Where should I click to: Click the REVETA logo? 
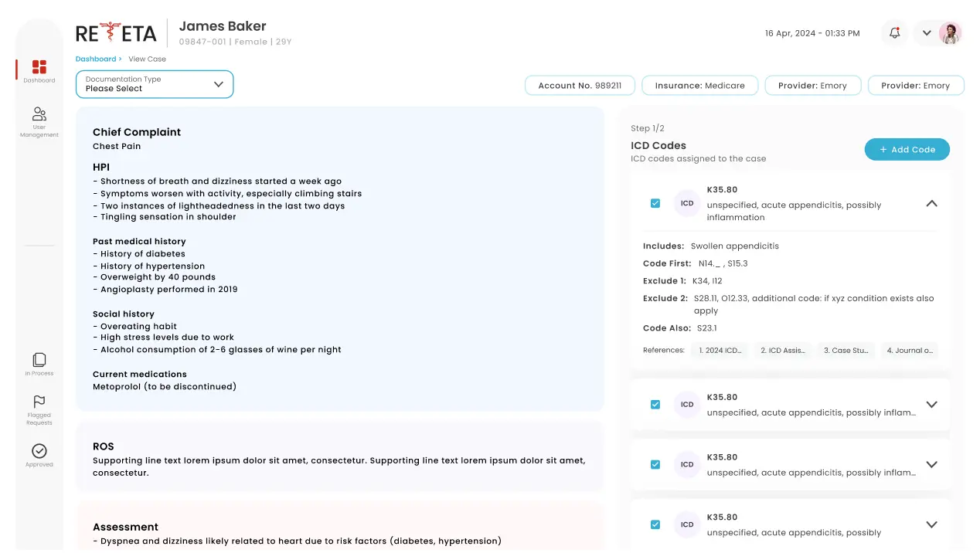[116, 33]
